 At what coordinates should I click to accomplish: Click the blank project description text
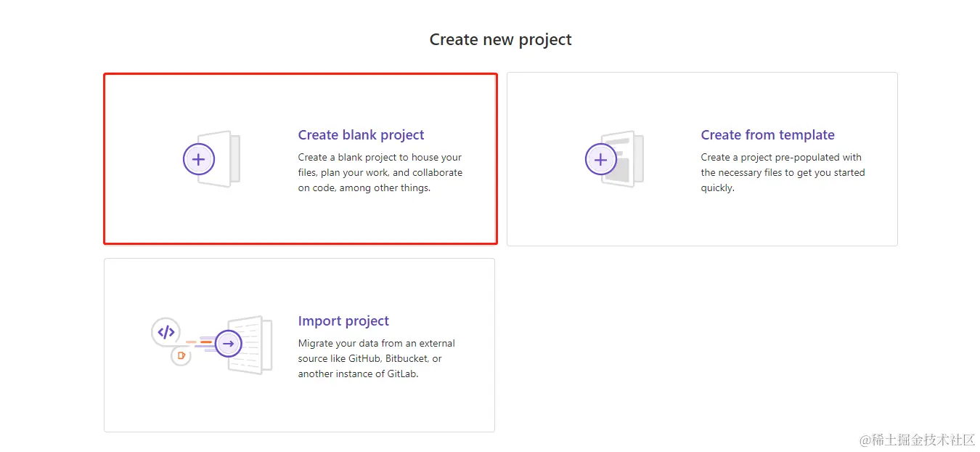[x=380, y=173]
